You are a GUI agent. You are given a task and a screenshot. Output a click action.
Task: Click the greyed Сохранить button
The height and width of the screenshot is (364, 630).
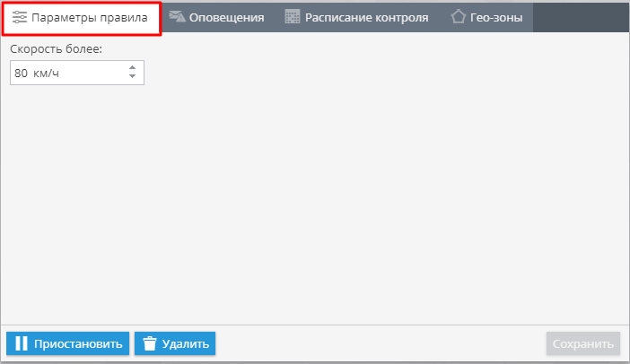(583, 343)
